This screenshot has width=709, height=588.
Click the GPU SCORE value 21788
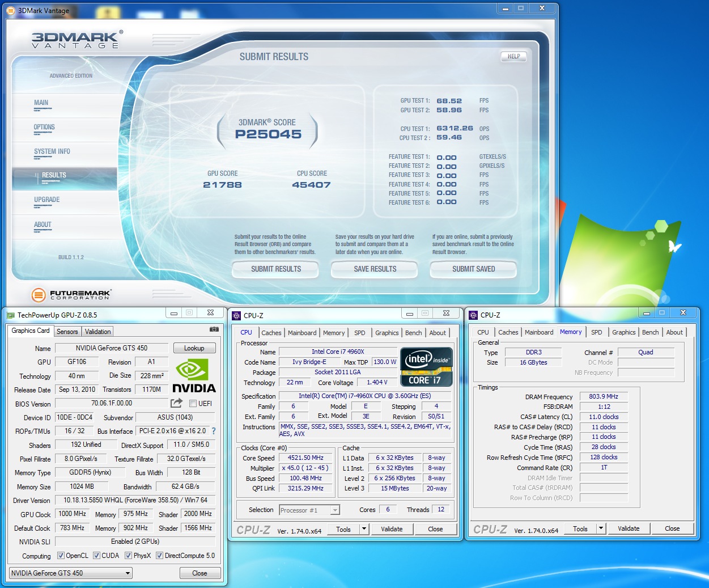pos(222,185)
